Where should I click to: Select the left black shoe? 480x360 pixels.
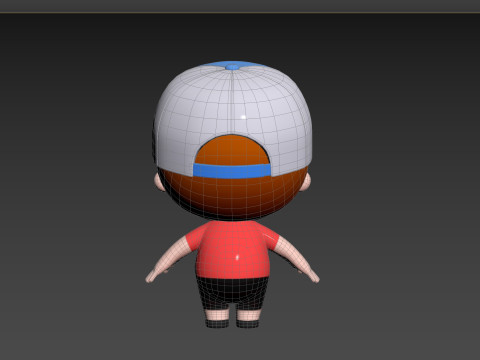click(217, 323)
